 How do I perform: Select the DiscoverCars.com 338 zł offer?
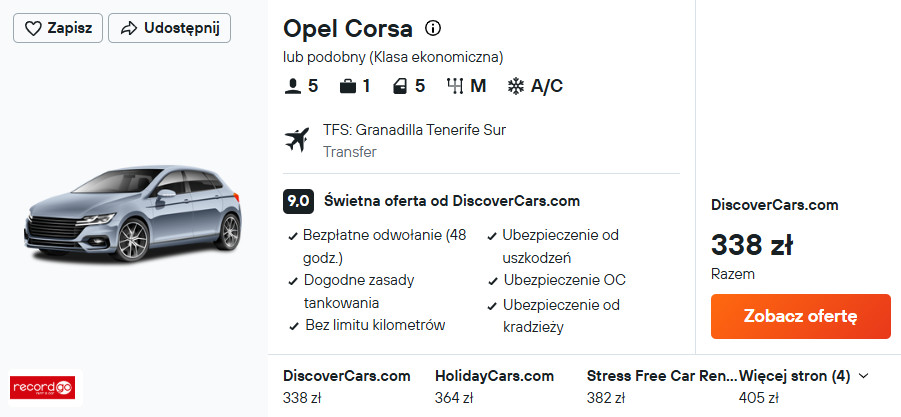(346, 386)
